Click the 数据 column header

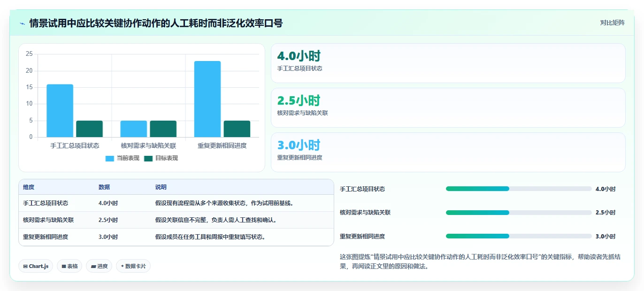tap(104, 187)
